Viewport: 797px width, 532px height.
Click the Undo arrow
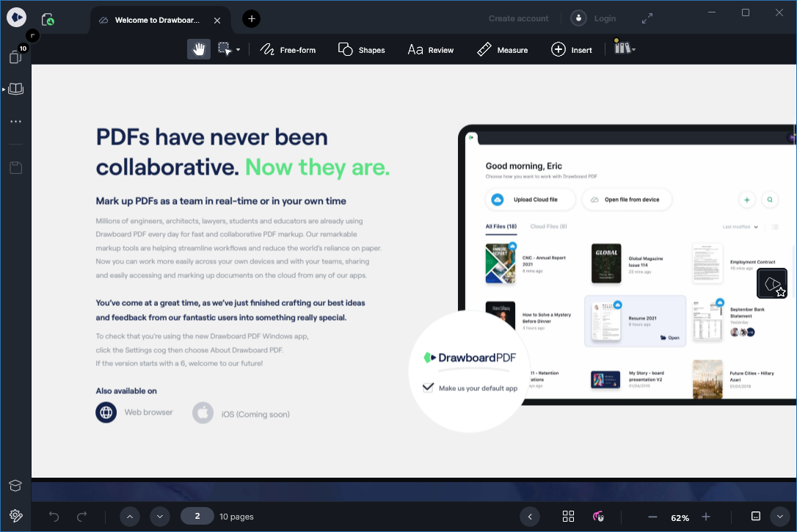[x=54, y=517]
